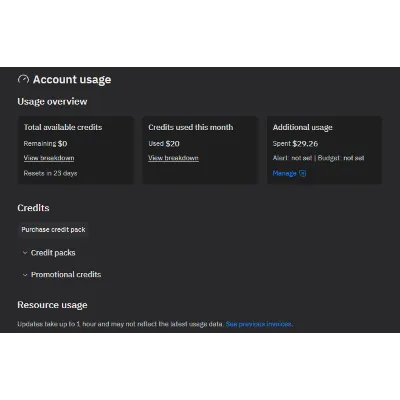Image resolution: width=400 pixels, height=400 pixels.
Task: Click the Total available credits card title
Action: [x=63, y=127]
